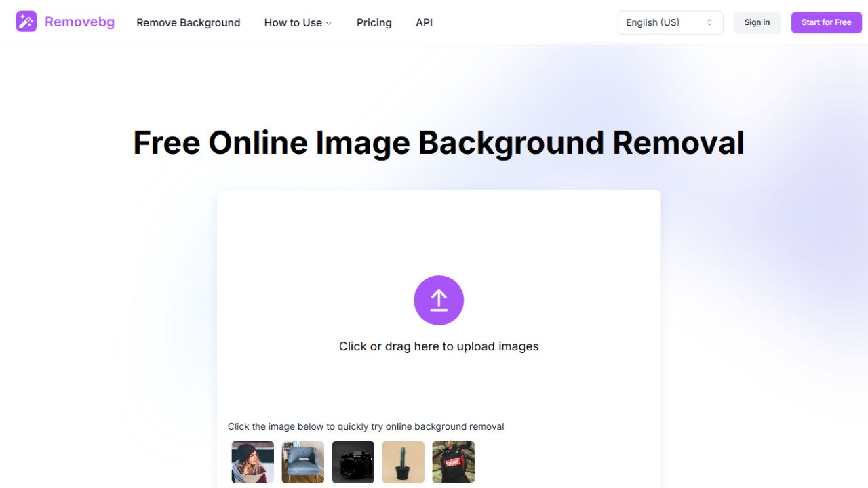Go to the Remove Background nav item
Viewport: 868px width, 488px height.
pyautogui.click(x=189, y=22)
